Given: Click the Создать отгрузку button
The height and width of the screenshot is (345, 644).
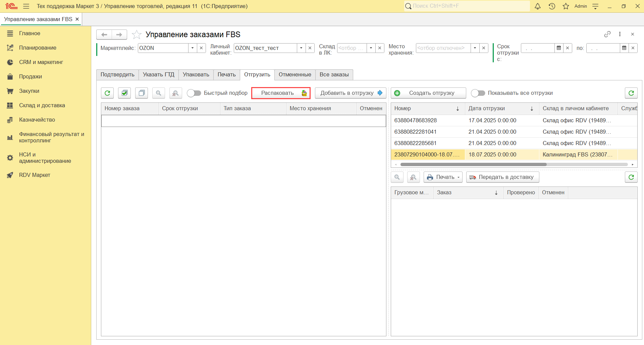Looking at the screenshot, I should 428,93.
